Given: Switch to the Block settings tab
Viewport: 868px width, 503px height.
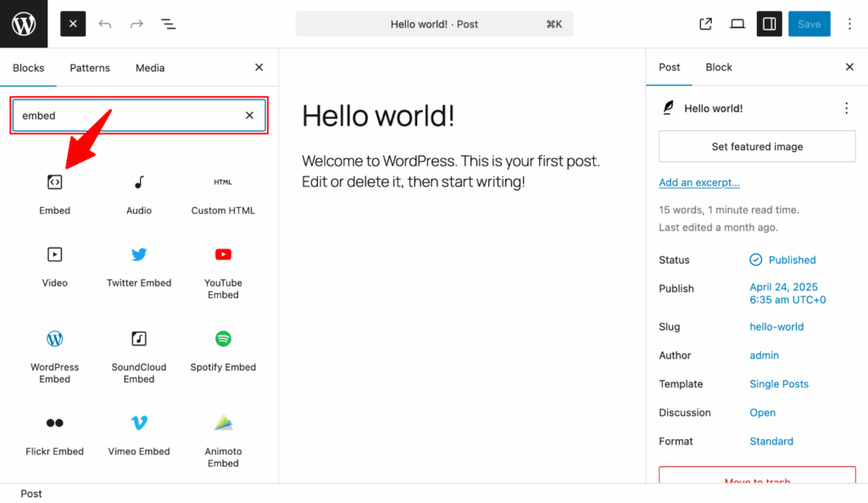Looking at the screenshot, I should coord(718,67).
